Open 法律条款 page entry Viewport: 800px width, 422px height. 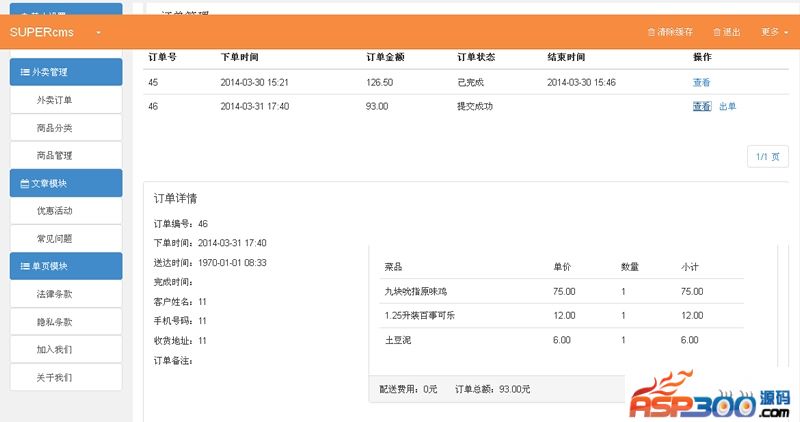[54, 295]
